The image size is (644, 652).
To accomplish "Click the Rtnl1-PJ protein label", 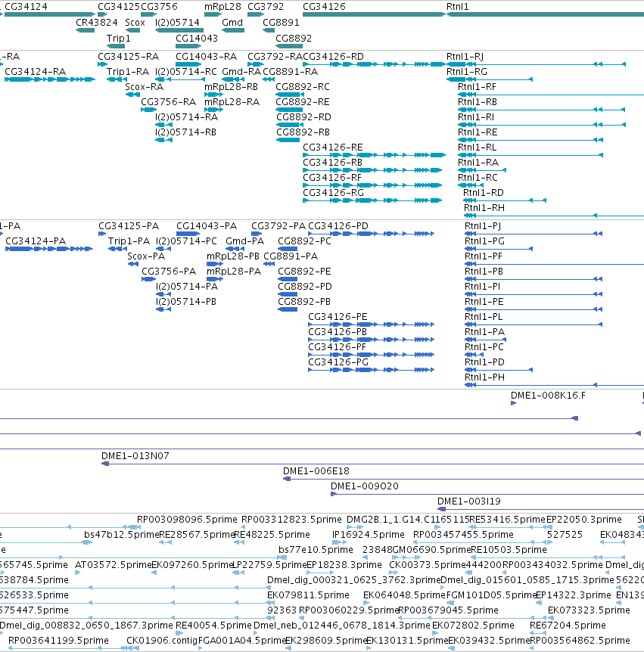I will coord(483,226).
